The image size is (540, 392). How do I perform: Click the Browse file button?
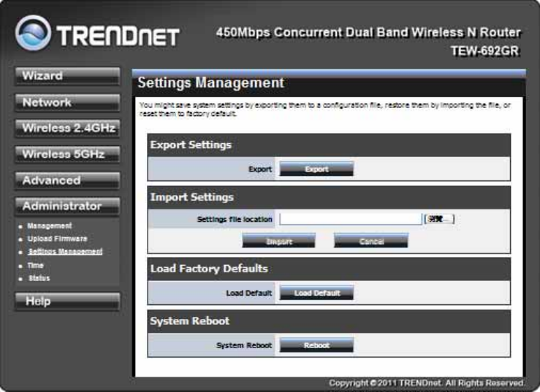pos(439,219)
